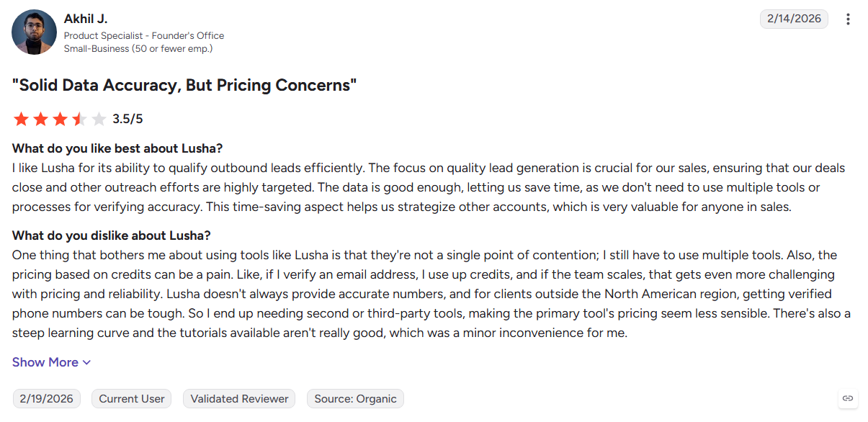Select the Validated Reviewer tag

coord(239,399)
